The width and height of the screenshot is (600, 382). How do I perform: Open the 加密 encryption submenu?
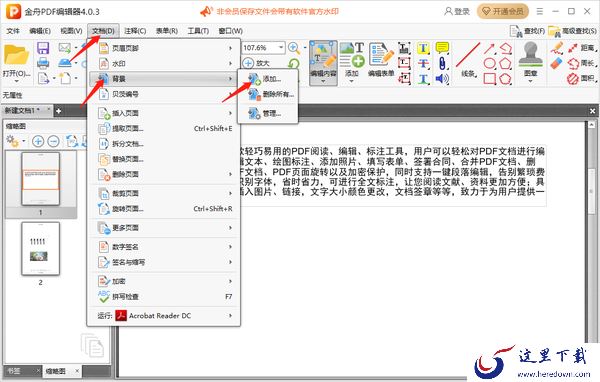point(164,282)
